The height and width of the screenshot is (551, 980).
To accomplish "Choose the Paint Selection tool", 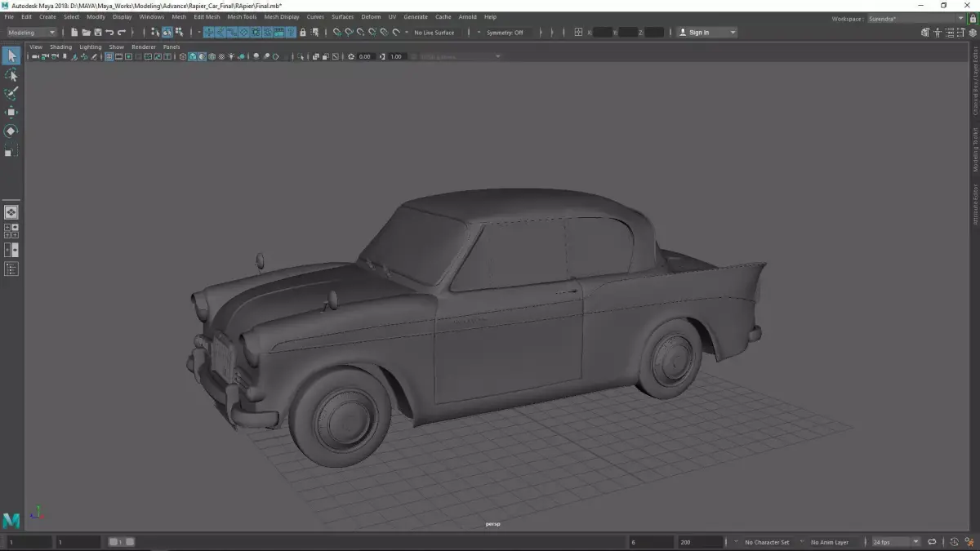I will (11, 94).
